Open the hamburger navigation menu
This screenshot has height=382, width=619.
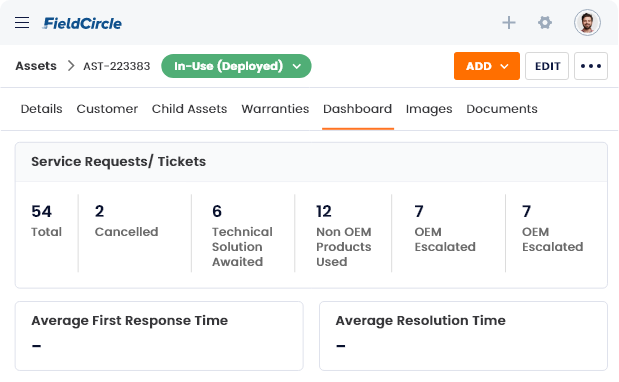(22, 22)
